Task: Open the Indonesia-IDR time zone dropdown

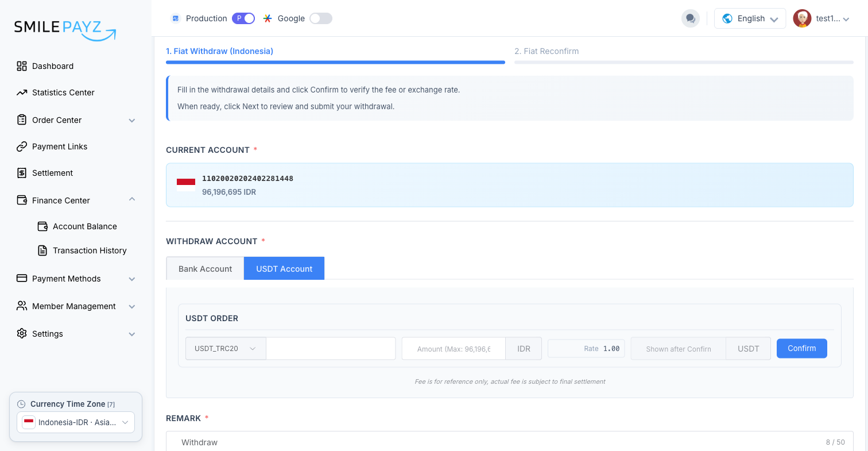Action: coord(76,423)
